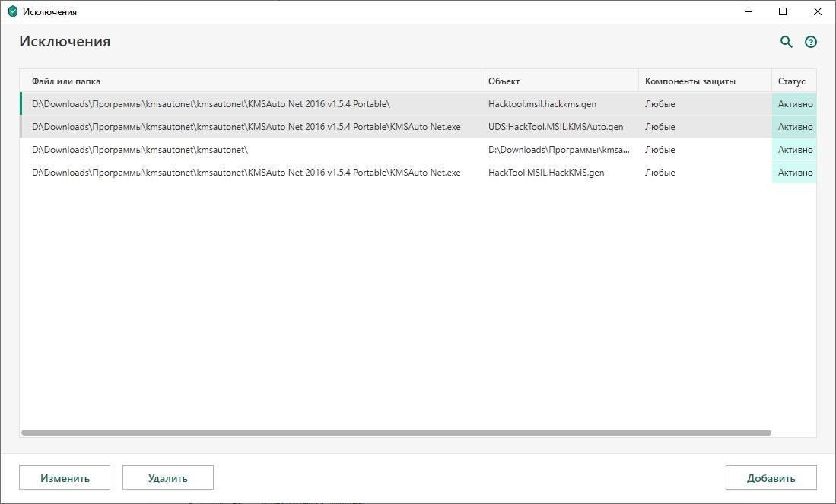Maximize the Исключения window
Image resolution: width=836 pixels, height=504 pixels.
pos(783,11)
